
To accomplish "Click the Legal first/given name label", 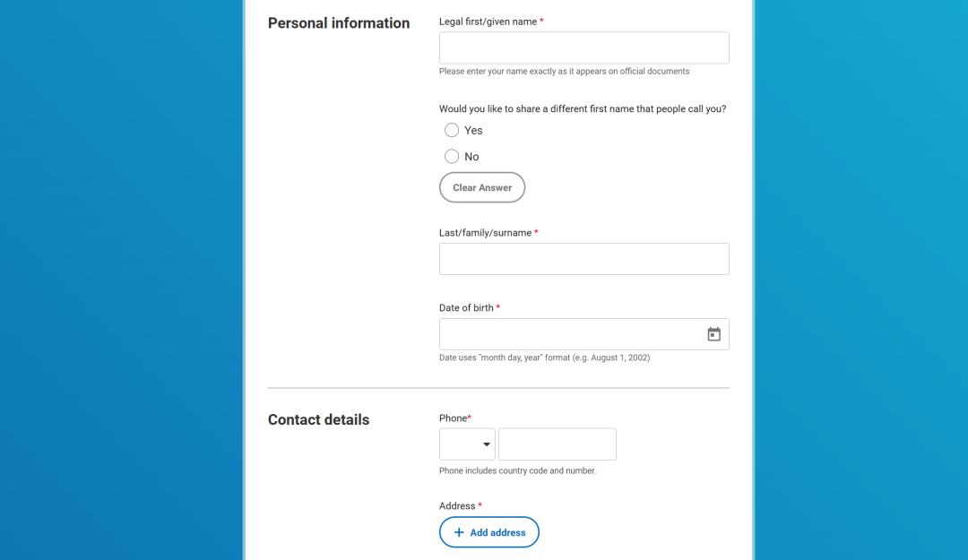I will point(488,22).
